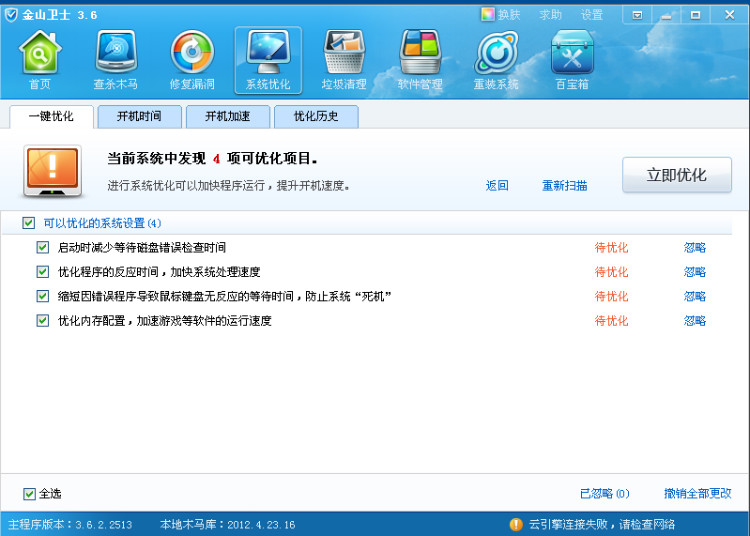
Task: Open 百宝箱 toolbox icon
Action: click(x=572, y=60)
